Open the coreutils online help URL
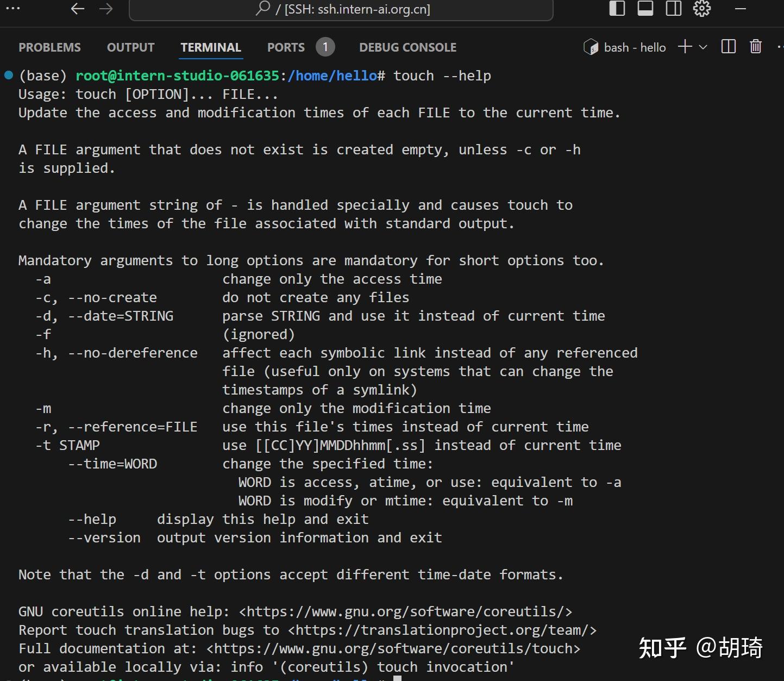Viewport: 784px width, 681px height. (x=406, y=611)
